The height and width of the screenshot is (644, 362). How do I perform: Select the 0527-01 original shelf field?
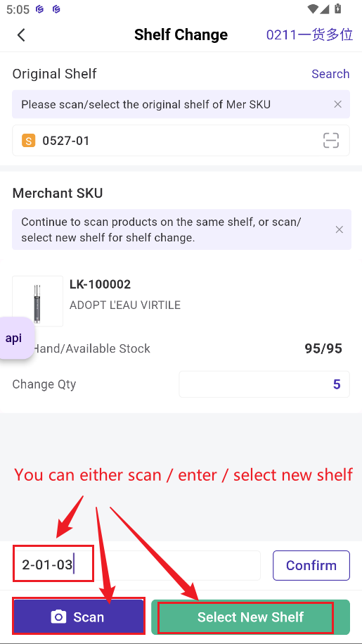coord(181,141)
